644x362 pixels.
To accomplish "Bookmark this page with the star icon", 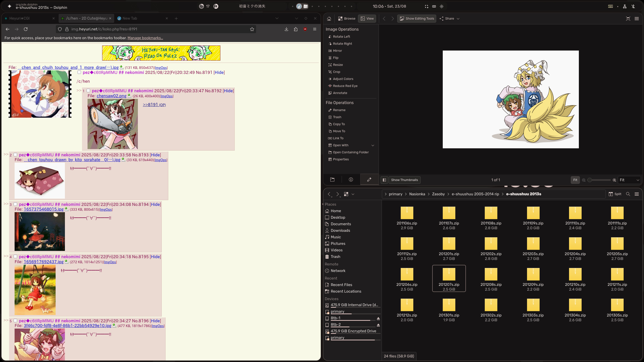I will click(252, 29).
